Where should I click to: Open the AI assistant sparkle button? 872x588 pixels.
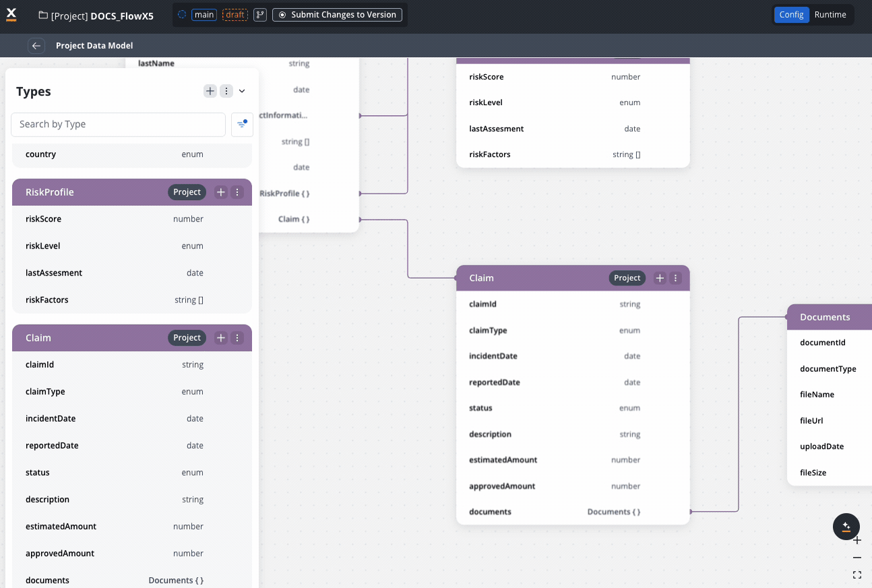coord(846,527)
